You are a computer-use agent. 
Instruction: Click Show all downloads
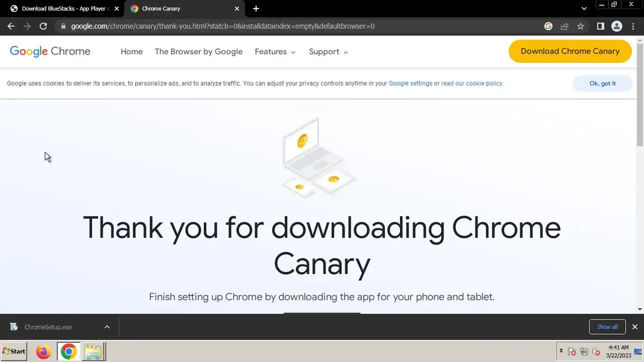click(x=607, y=327)
